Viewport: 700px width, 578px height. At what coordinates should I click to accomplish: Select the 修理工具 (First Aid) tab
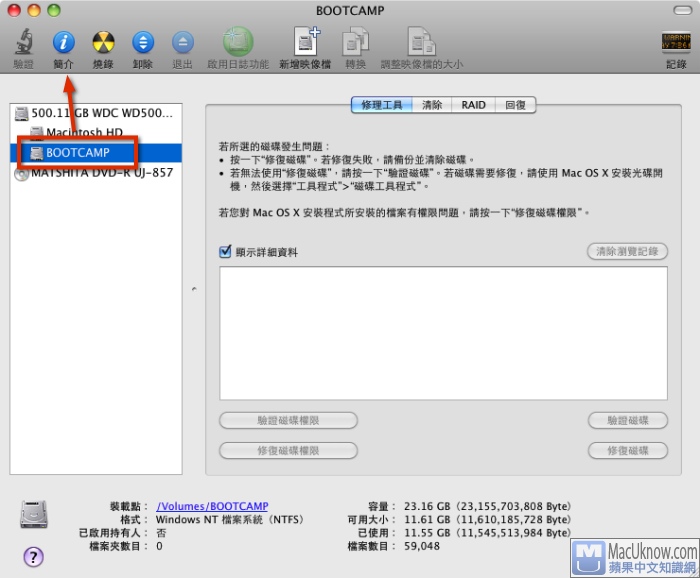[381, 105]
